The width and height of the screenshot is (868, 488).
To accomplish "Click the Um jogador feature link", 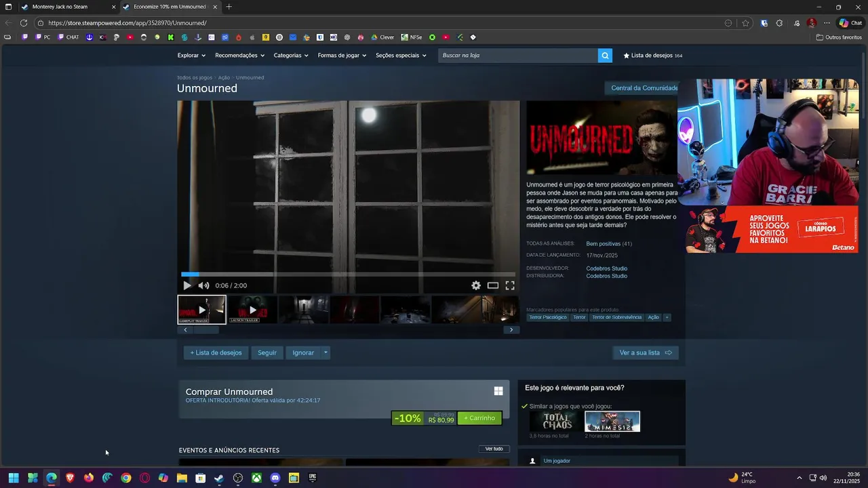I will point(557,461).
